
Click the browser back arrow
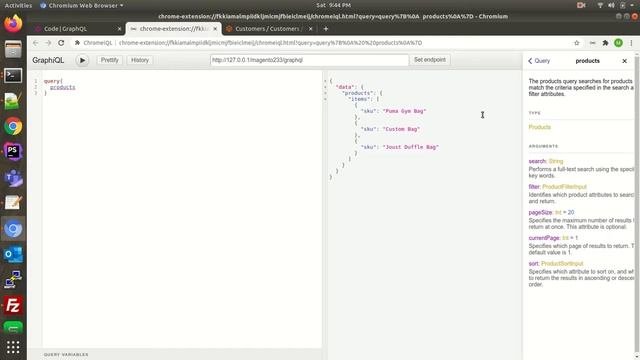point(36,43)
